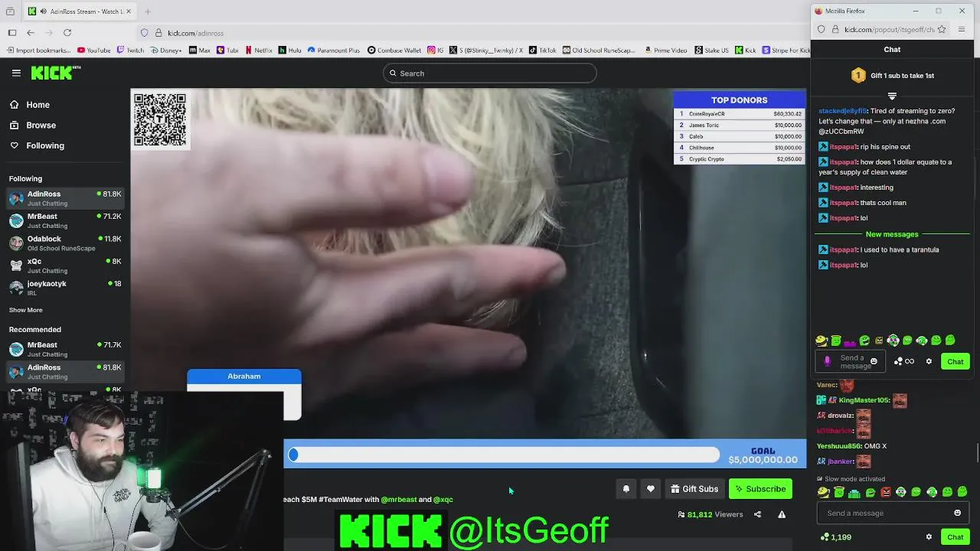This screenshot has height=551, width=980.
Task: Select the AdinRoss Stream browser tab
Action: click(80, 11)
